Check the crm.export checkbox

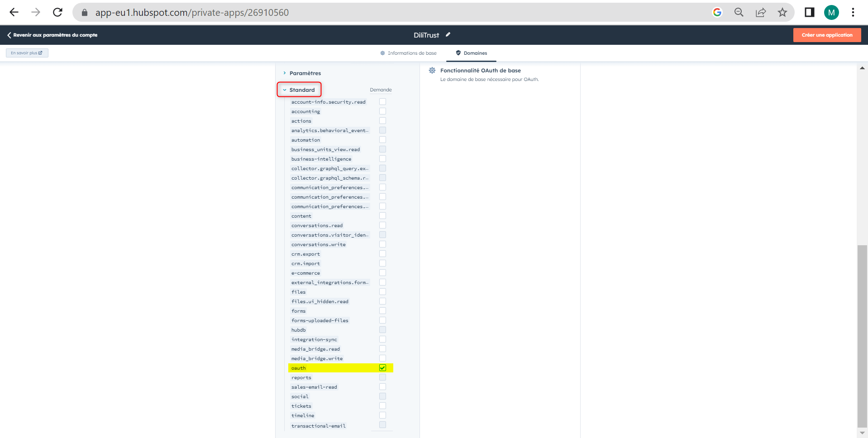tap(382, 254)
